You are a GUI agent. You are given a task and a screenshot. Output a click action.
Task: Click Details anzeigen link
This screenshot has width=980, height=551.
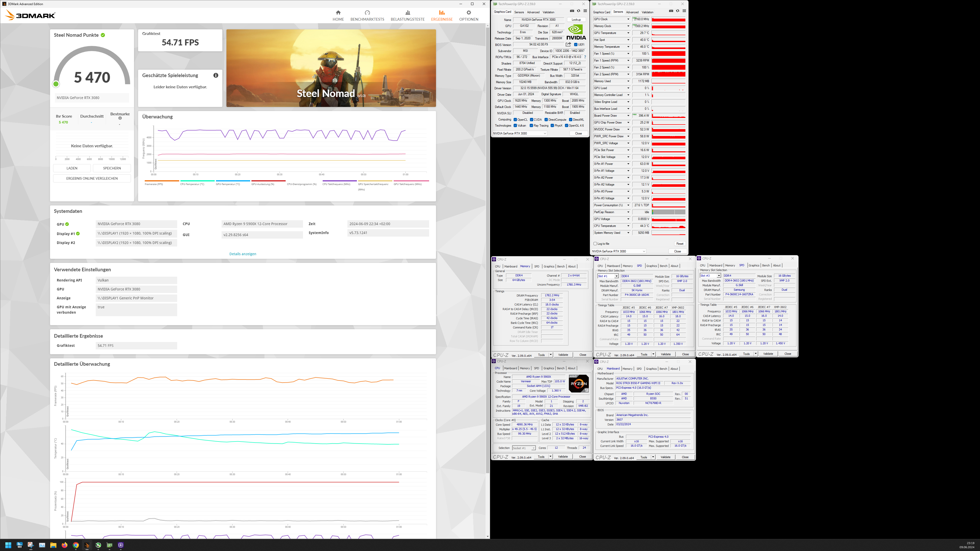pos(243,254)
